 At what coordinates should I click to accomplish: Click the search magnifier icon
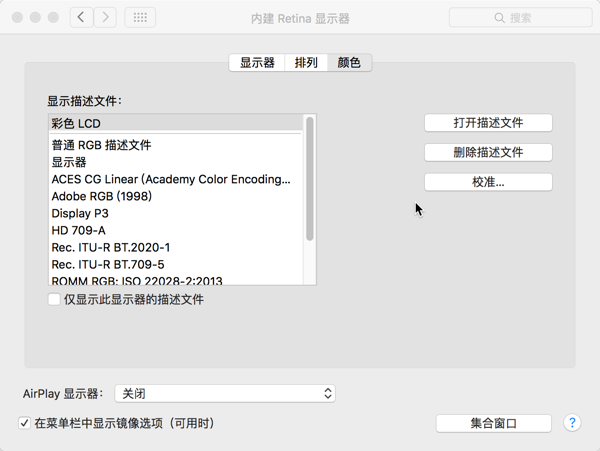(499, 18)
